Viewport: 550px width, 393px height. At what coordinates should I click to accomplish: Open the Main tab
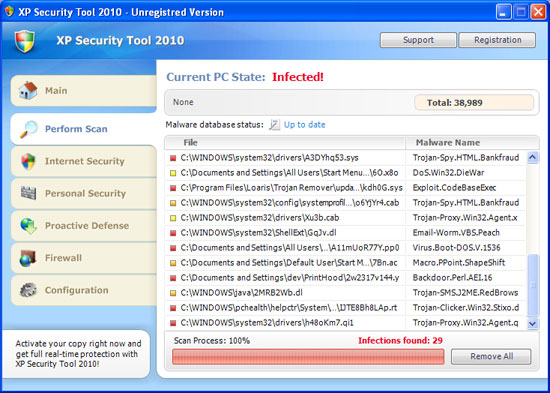(83, 91)
